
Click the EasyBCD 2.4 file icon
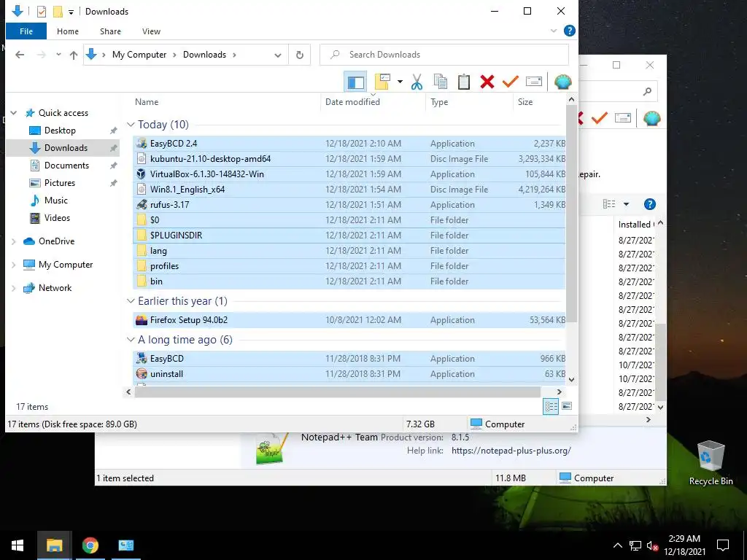coord(142,144)
